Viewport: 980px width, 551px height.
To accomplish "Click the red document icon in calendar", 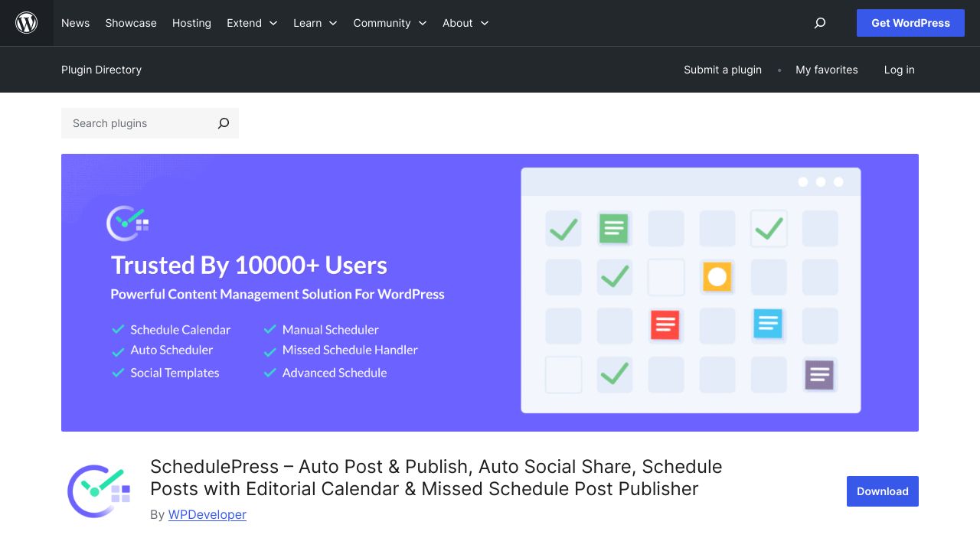I will coord(665,324).
